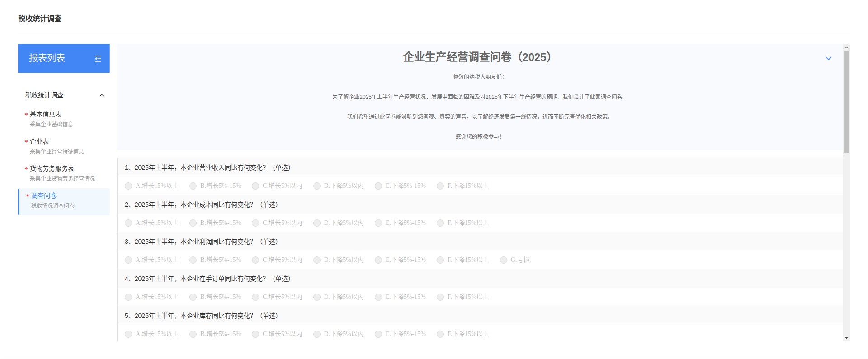Choose F.下降15%以上 for question 5 inventory
Viewport: 868px width, 359px height.
440,334
